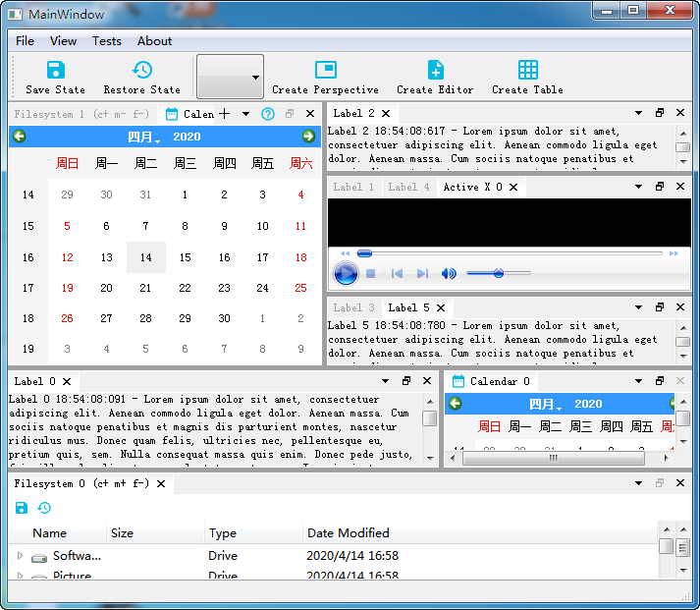Switch to the Label 3 tab

pos(353,307)
